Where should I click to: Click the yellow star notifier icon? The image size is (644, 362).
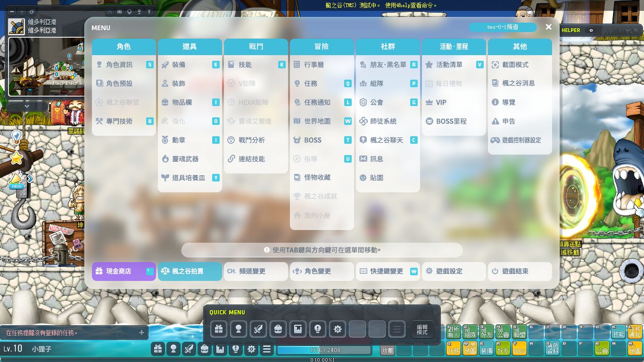(17, 158)
